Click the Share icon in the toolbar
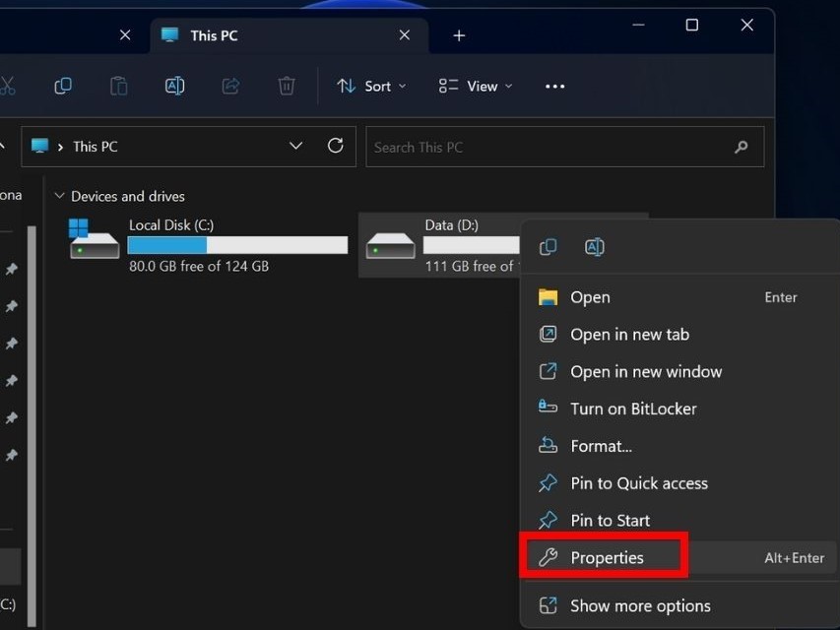The height and width of the screenshot is (630, 840). pyautogui.click(x=230, y=86)
